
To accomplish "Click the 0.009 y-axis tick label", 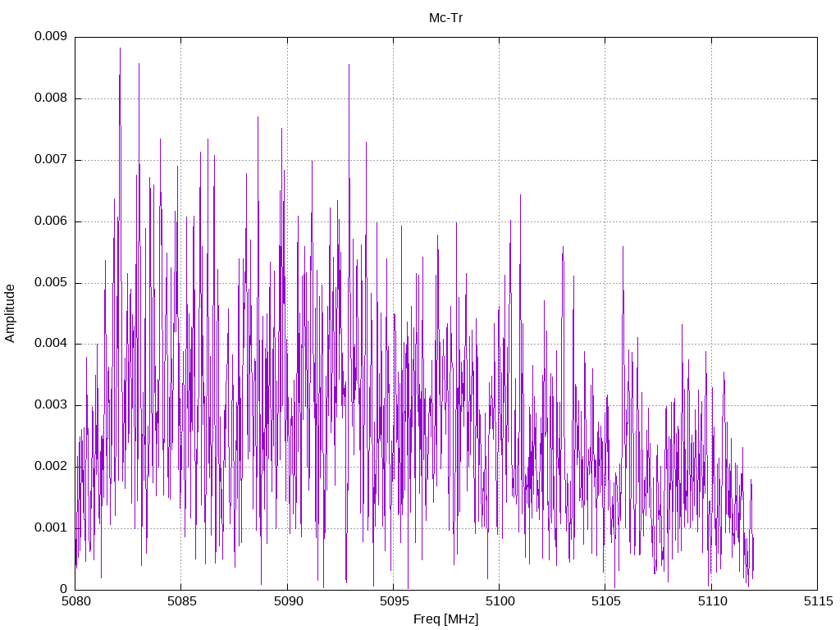I will pyautogui.click(x=50, y=36).
